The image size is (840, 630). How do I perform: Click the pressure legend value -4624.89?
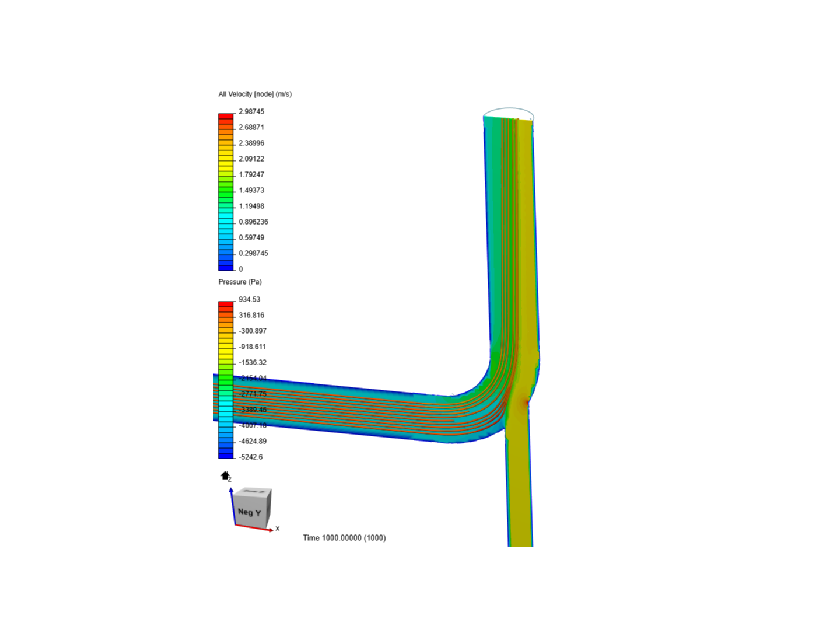point(253,441)
